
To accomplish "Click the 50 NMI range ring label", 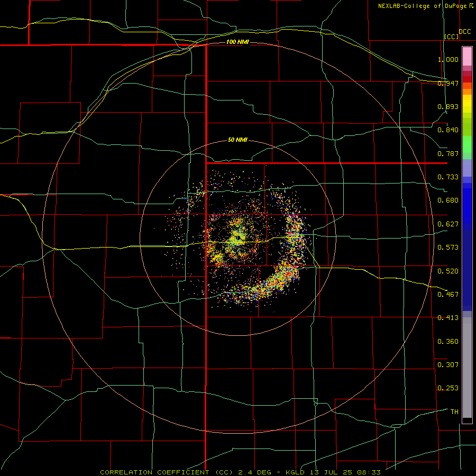I will [237, 140].
